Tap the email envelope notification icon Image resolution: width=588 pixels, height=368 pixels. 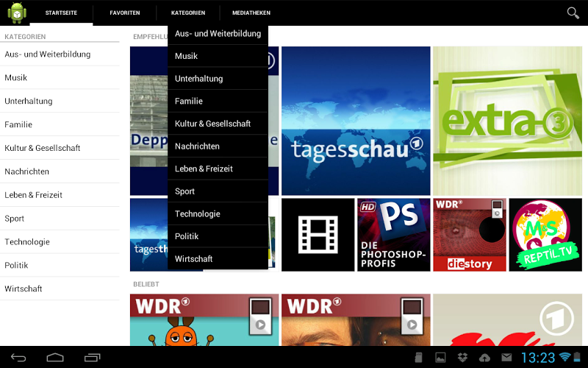pos(506,358)
